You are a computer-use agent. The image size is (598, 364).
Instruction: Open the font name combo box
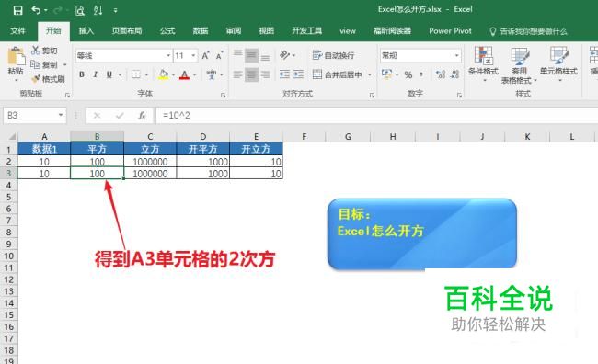point(123,56)
